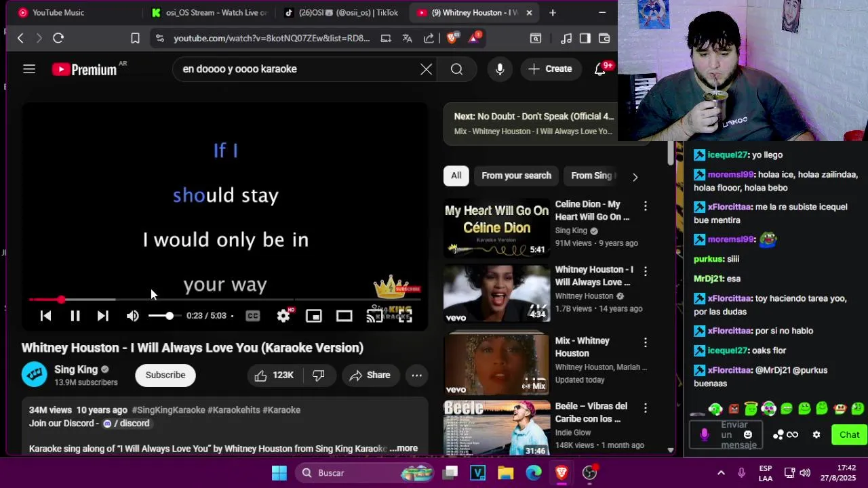Screen dimensions: 868x488
Task: Click Create button in YouTube header
Action: pyautogui.click(x=550, y=69)
